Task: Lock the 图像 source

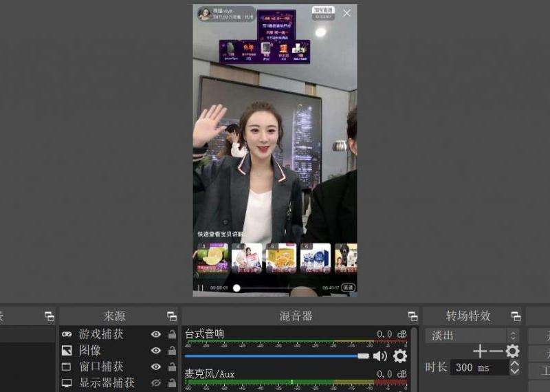Action: click(x=172, y=350)
